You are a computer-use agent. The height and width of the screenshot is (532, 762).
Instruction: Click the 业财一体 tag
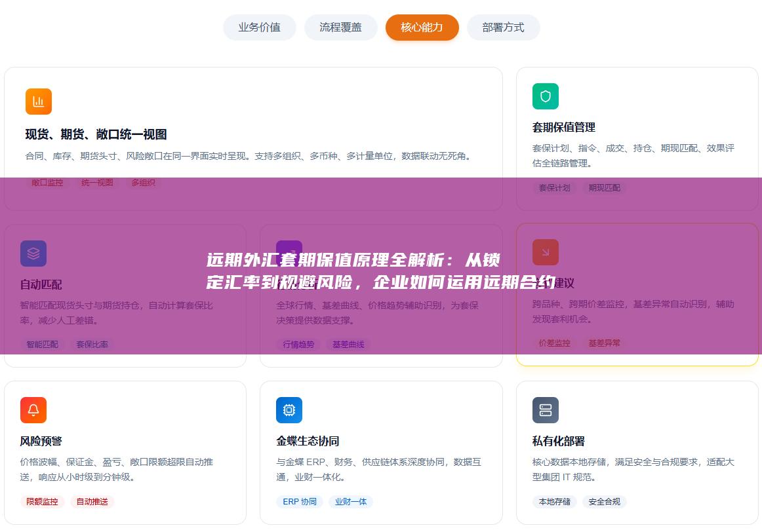[x=351, y=501]
